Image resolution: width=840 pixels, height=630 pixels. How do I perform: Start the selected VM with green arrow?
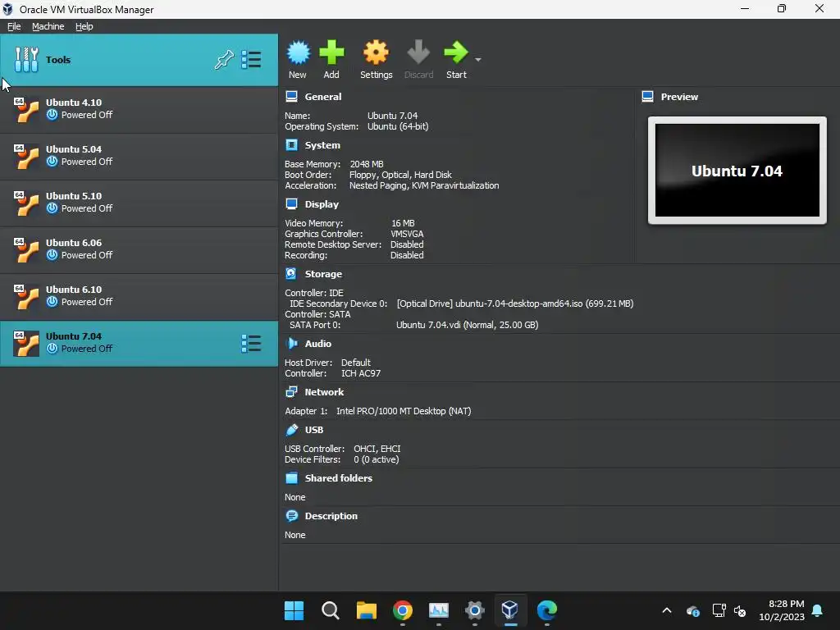(456, 52)
